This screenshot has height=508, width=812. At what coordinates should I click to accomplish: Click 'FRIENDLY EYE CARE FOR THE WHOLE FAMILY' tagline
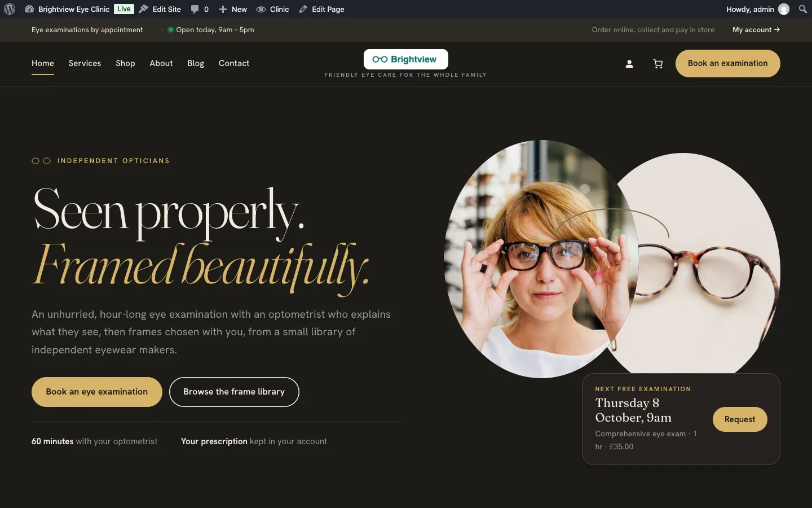coord(405,75)
